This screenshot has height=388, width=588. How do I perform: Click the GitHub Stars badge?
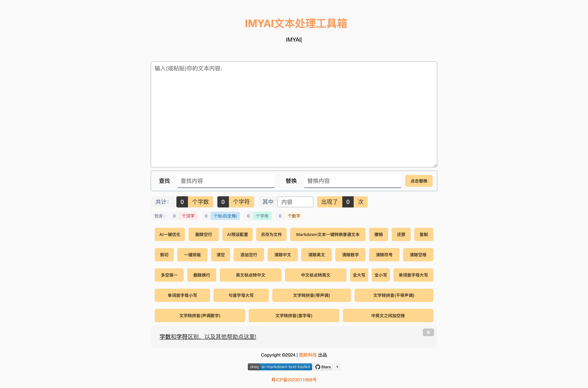tap(323, 367)
